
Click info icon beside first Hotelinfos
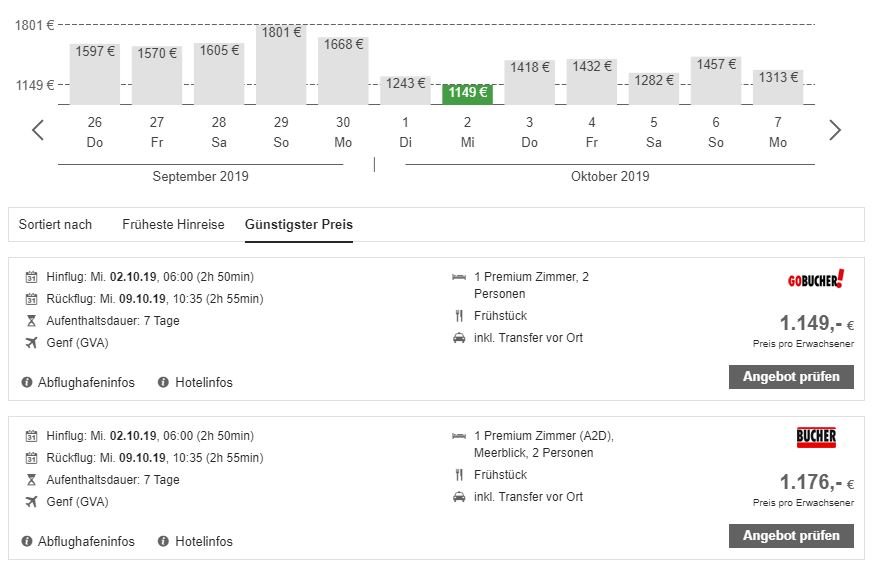[x=164, y=382]
